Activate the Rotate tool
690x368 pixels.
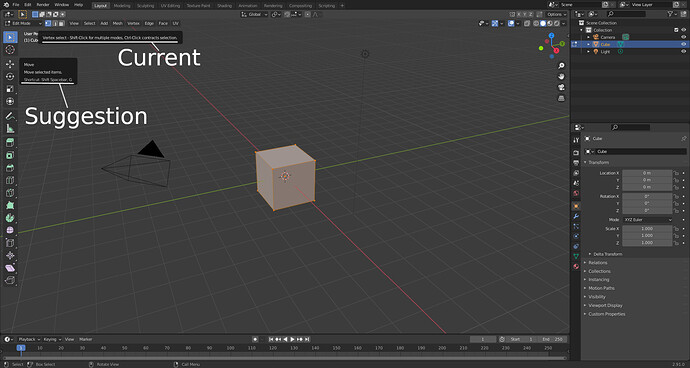point(10,77)
